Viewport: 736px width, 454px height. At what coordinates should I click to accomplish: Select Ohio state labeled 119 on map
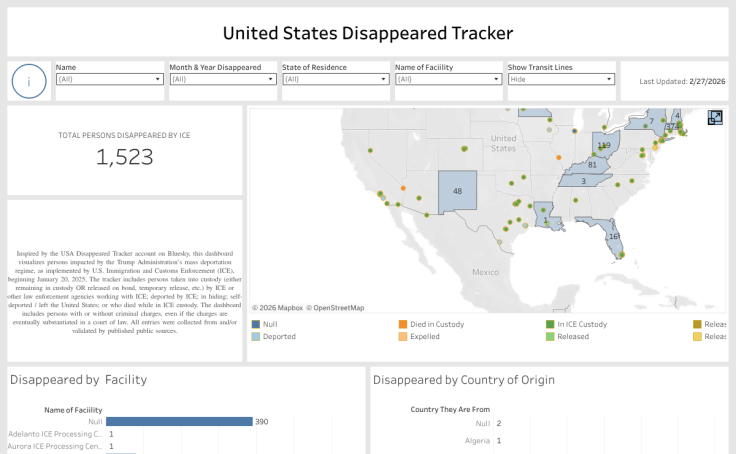tap(603, 147)
